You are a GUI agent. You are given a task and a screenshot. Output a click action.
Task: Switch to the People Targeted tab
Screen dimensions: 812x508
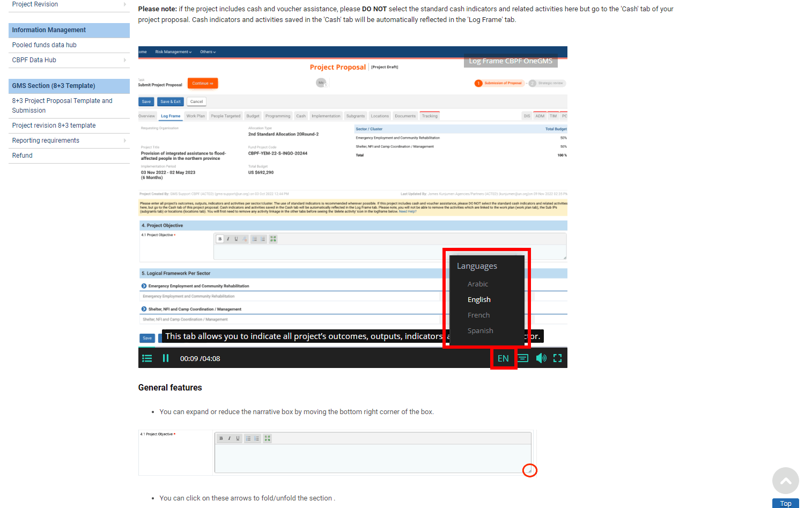(226, 116)
